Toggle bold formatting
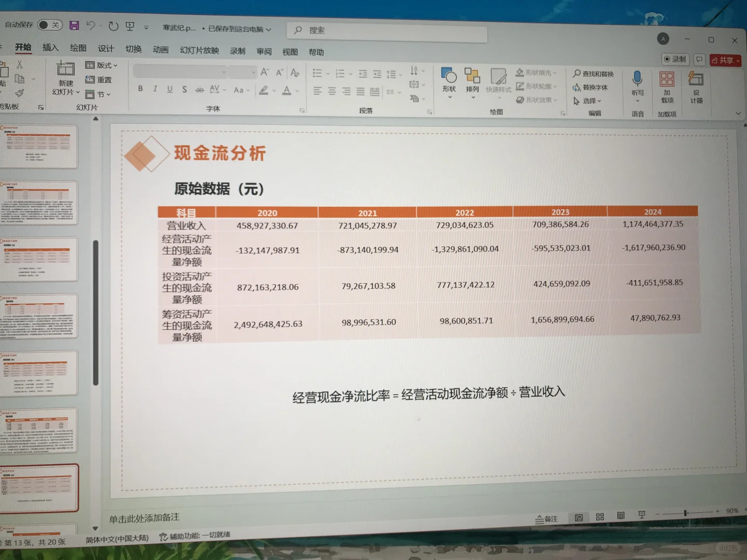The width and height of the screenshot is (747, 560). [140, 89]
